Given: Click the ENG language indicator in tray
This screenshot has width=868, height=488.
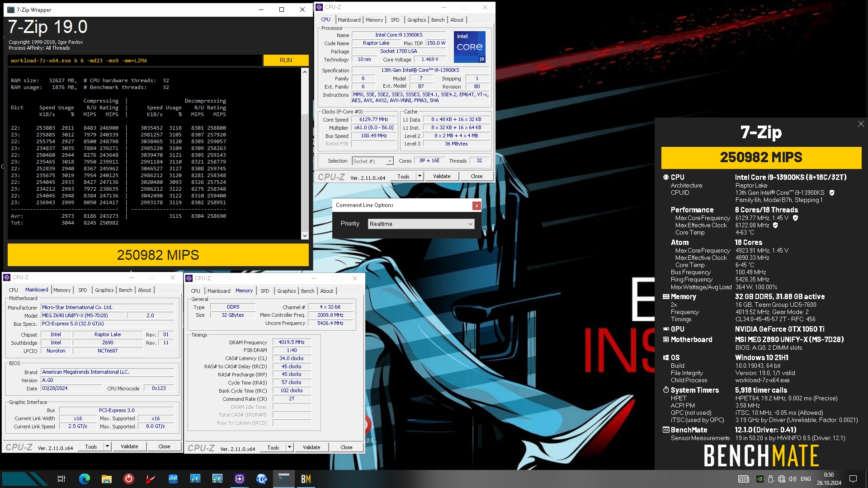Looking at the screenshot, I should click(806, 479).
